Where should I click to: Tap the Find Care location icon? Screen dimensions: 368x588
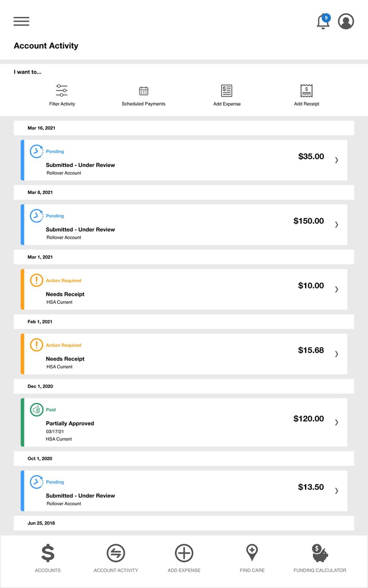252,553
